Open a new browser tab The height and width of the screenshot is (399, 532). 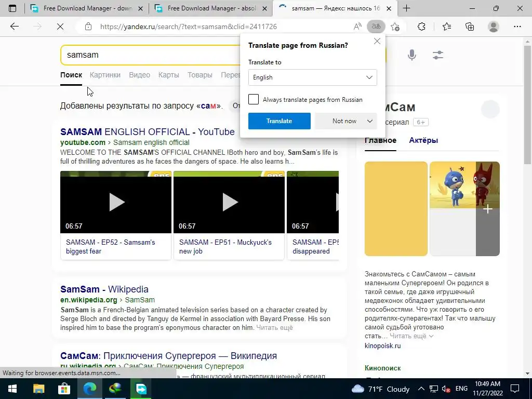(406, 8)
